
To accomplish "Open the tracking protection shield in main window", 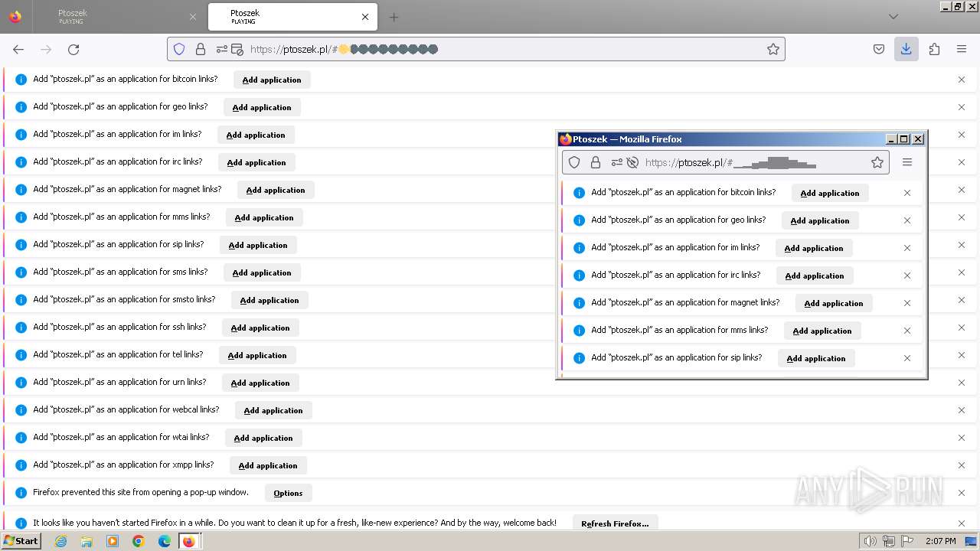I will click(179, 49).
